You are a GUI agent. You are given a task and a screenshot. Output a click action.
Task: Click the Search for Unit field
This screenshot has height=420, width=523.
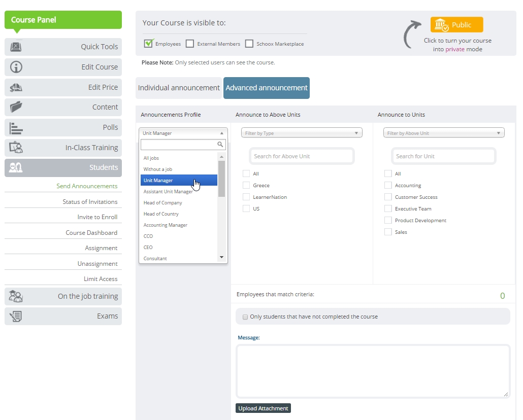pos(444,156)
